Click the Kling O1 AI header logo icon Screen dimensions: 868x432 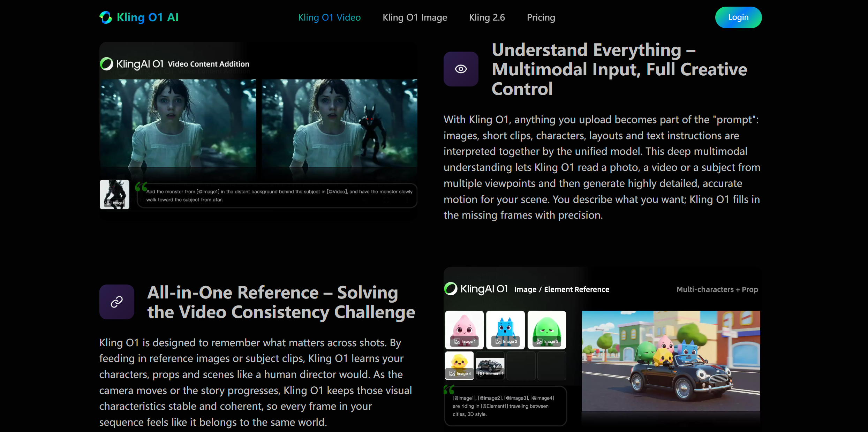point(106,17)
